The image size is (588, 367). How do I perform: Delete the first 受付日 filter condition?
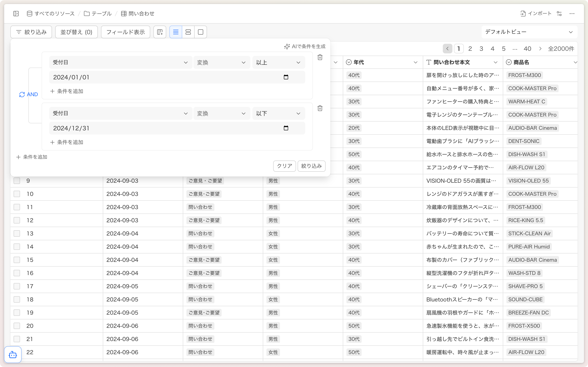pyautogui.click(x=320, y=57)
